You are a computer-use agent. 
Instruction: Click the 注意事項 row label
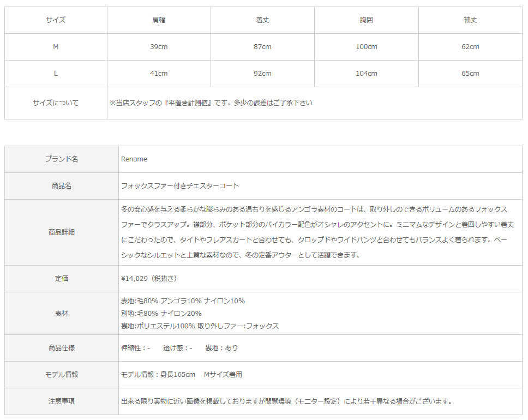pyautogui.click(x=62, y=401)
